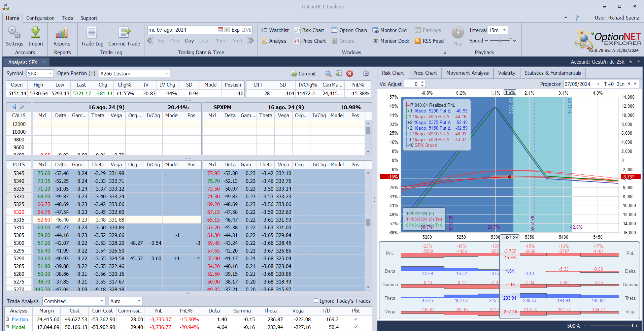
Task: Click the Commit Trade ribbon icon
Action: pos(124,32)
